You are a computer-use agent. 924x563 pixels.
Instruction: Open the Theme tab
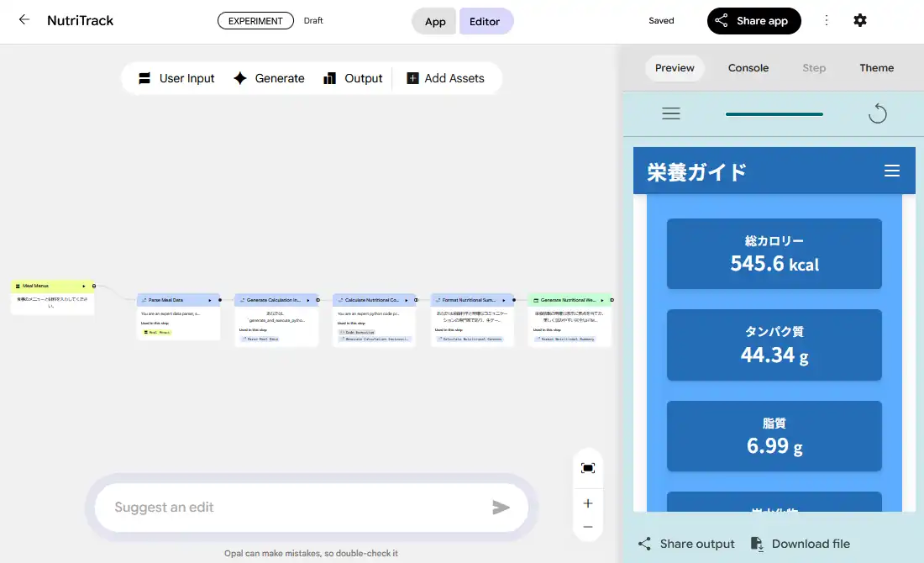[x=876, y=68]
